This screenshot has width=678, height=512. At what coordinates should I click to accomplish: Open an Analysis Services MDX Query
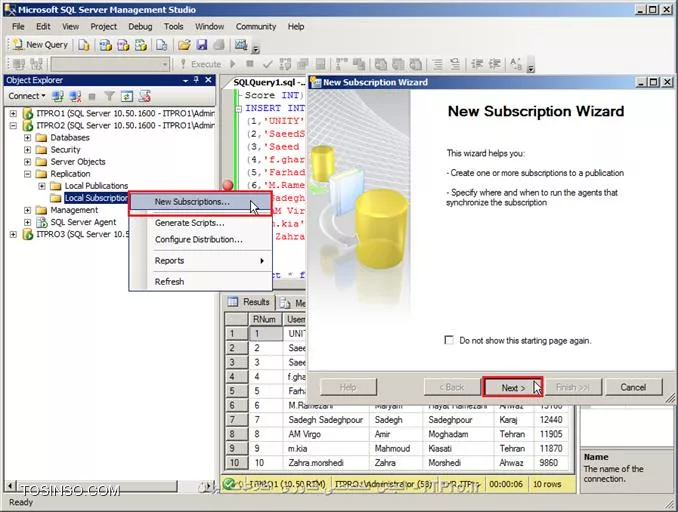tap(106, 45)
